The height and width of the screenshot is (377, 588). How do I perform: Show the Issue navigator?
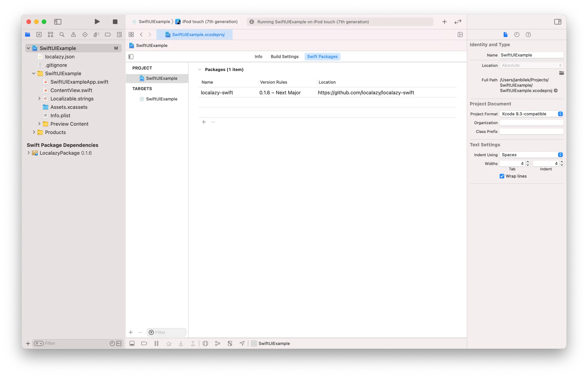tap(73, 34)
